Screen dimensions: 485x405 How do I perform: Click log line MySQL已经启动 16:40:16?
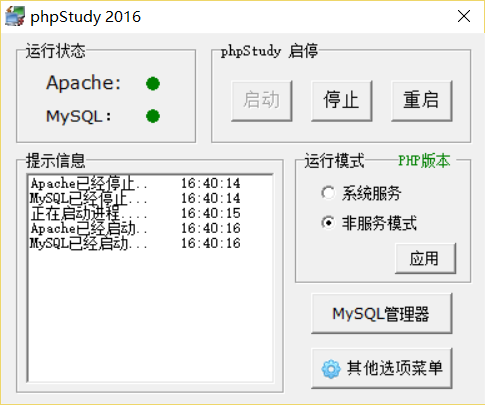pyautogui.click(x=135, y=243)
